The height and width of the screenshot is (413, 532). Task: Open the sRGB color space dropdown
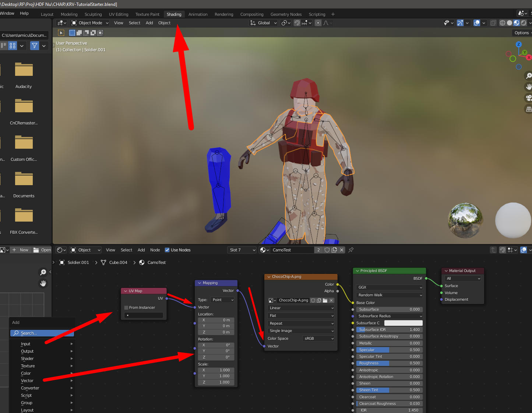[x=318, y=339]
